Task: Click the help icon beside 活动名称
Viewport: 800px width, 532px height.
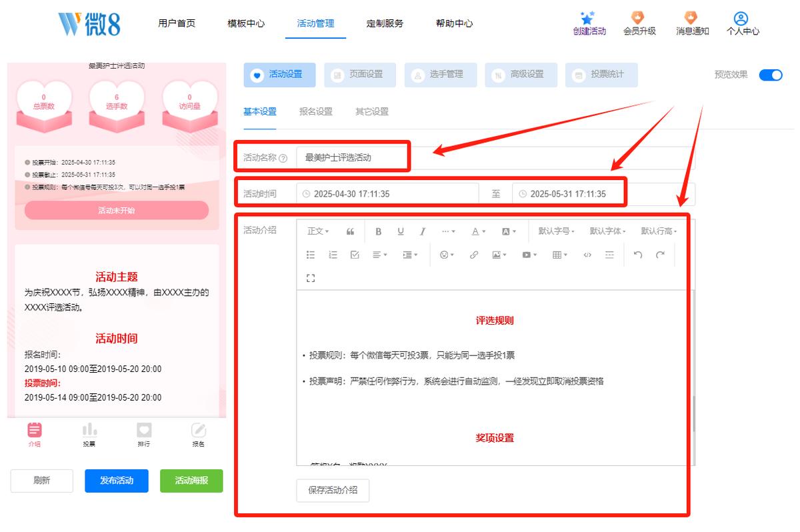Action: click(283, 159)
